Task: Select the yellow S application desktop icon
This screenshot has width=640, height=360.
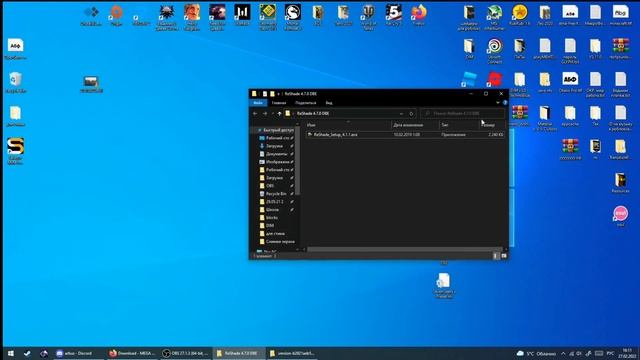Action: [16, 151]
